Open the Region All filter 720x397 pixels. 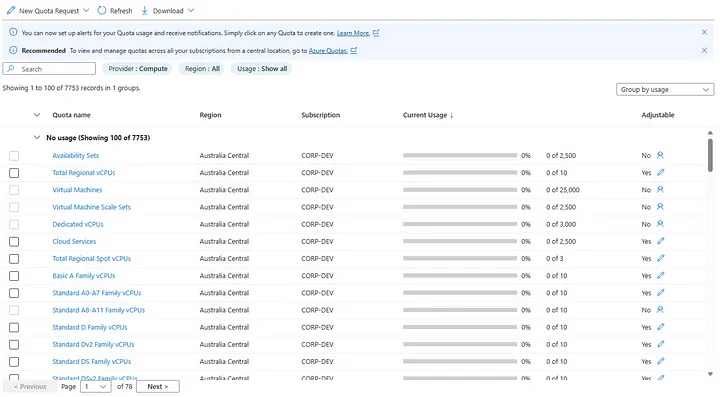point(202,68)
